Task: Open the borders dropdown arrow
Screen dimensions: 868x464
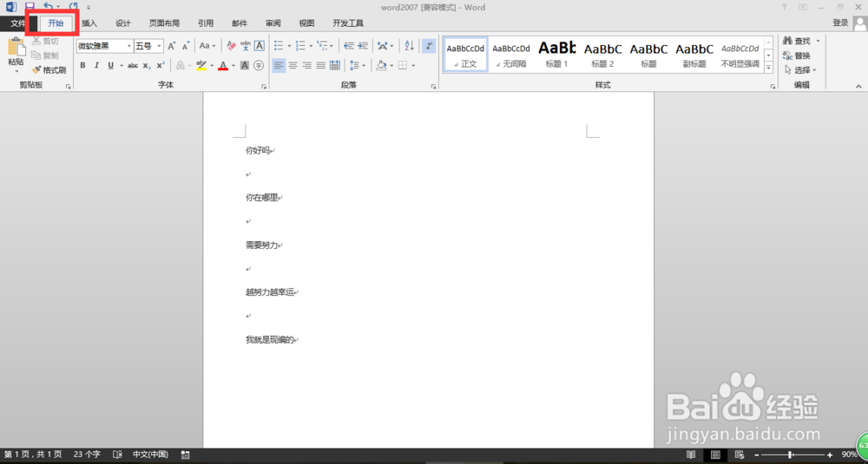Action: pos(413,66)
